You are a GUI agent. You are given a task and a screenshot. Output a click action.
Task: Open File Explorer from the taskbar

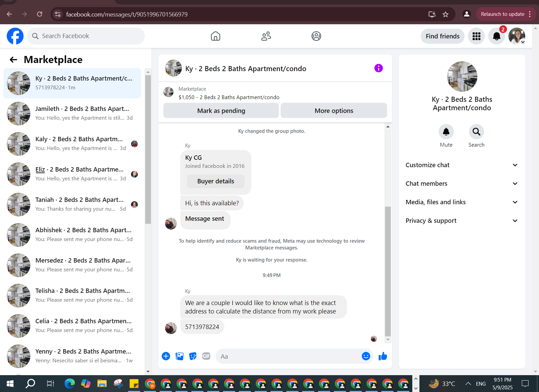click(x=102, y=384)
